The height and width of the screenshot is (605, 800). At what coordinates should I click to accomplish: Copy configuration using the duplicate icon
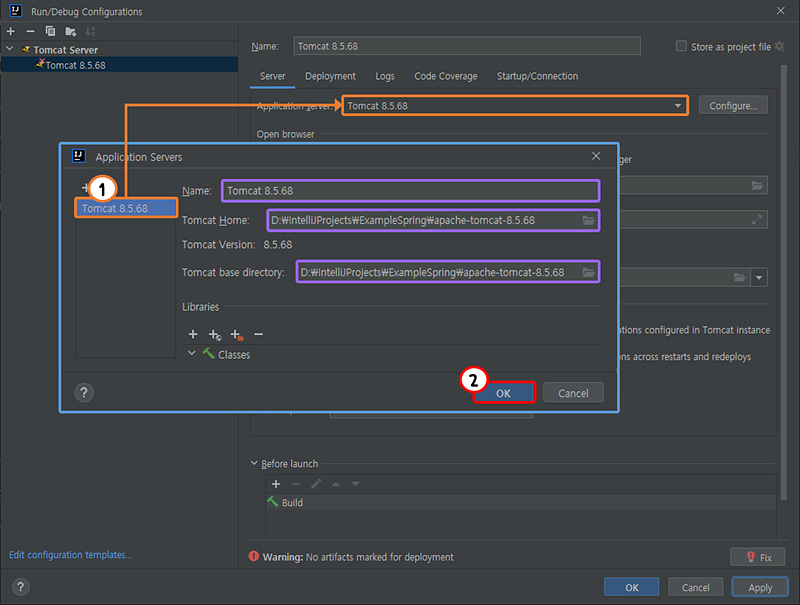(x=50, y=32)
